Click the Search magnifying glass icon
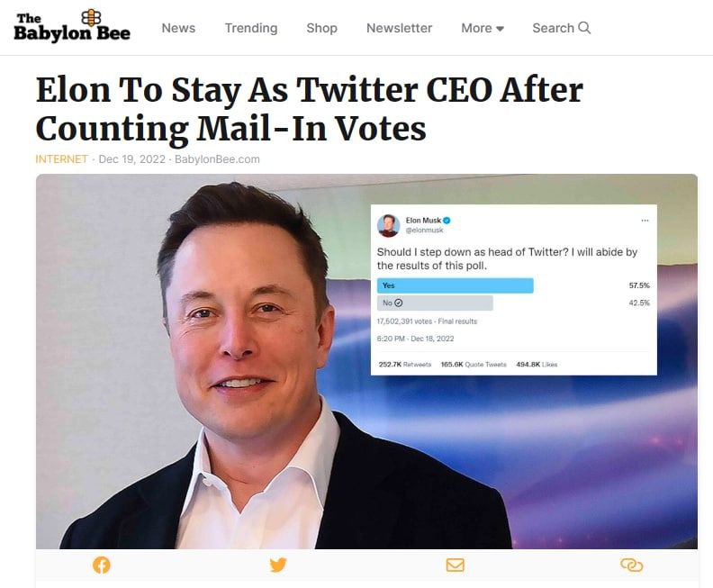Viewport: 713px width, 588px height. (584, 28)
